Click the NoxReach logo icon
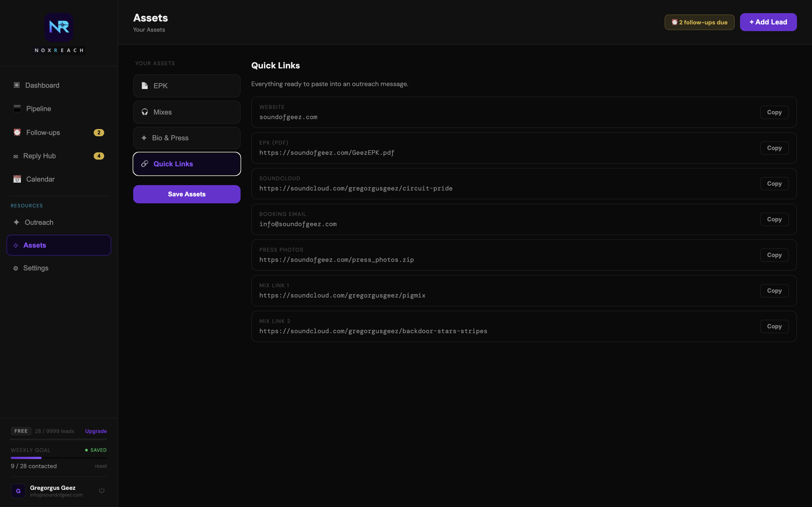Viewport: 812px width, 507px height. [x=59, y=27]
